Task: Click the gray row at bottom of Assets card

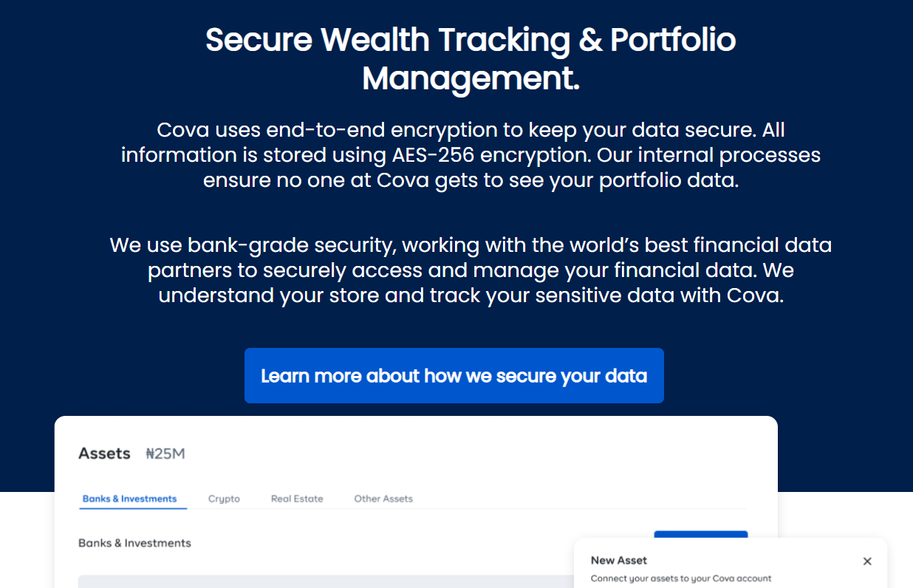Action: tap(326, 581)
